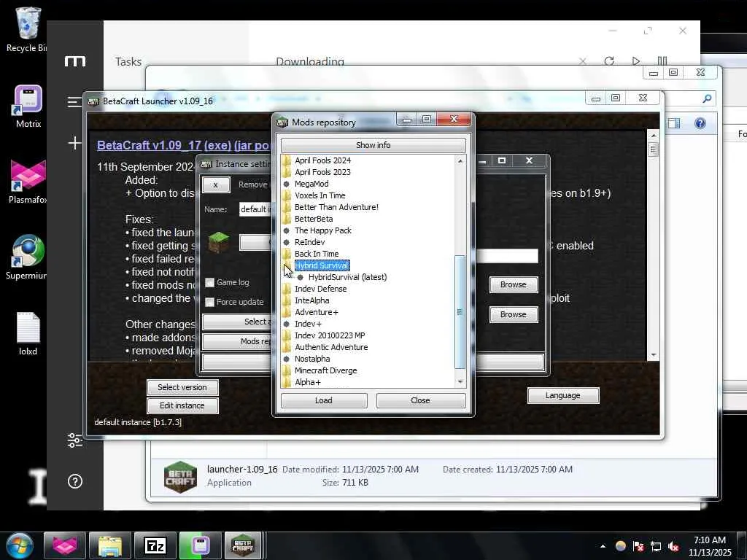This screenshot has height=560, width=747.
Task: Expand the Voxels In Time folder
Action: point(286,195)
